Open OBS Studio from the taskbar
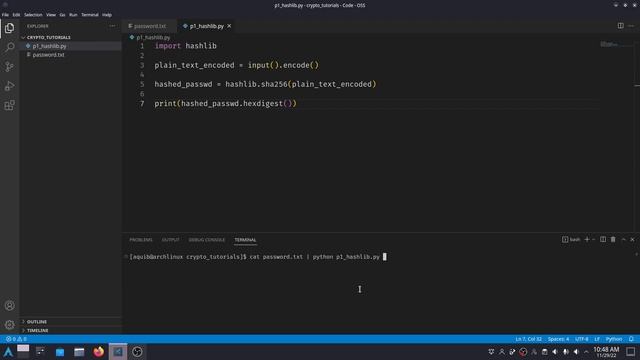Viewport: 640px width, 360px height. pyautogui.click(x=137, y=352)
